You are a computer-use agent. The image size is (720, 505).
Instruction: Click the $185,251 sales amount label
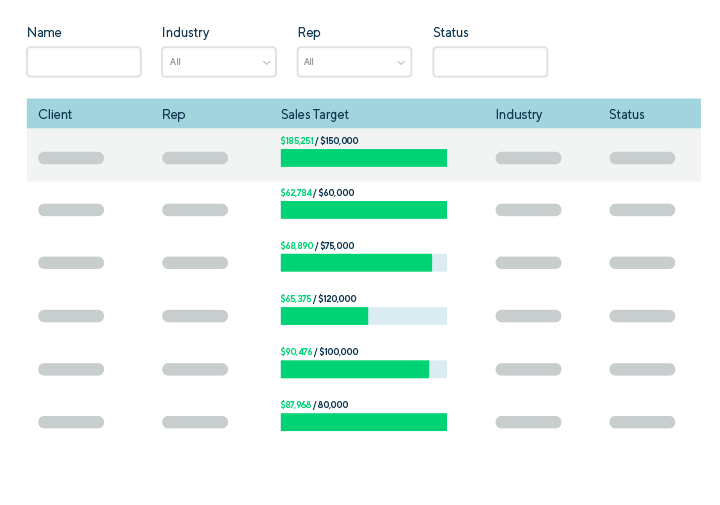click(x=297, y=141)
